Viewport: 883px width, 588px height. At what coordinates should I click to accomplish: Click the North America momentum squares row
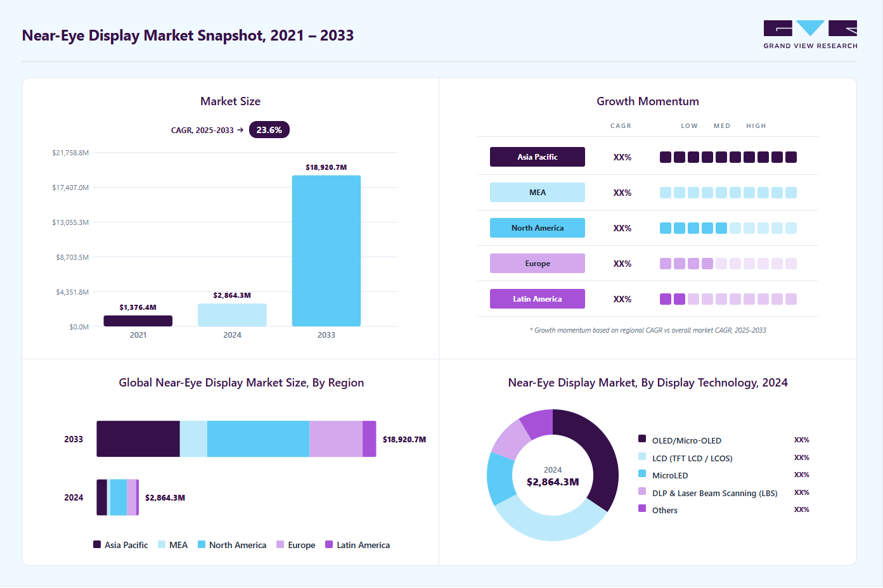pos(728,228)
